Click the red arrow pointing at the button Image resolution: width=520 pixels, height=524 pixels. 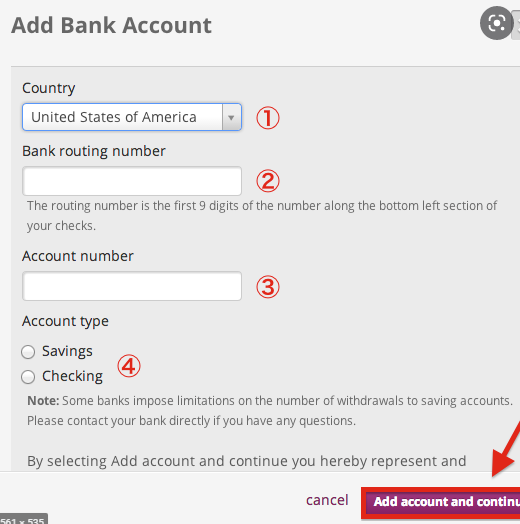506,449
